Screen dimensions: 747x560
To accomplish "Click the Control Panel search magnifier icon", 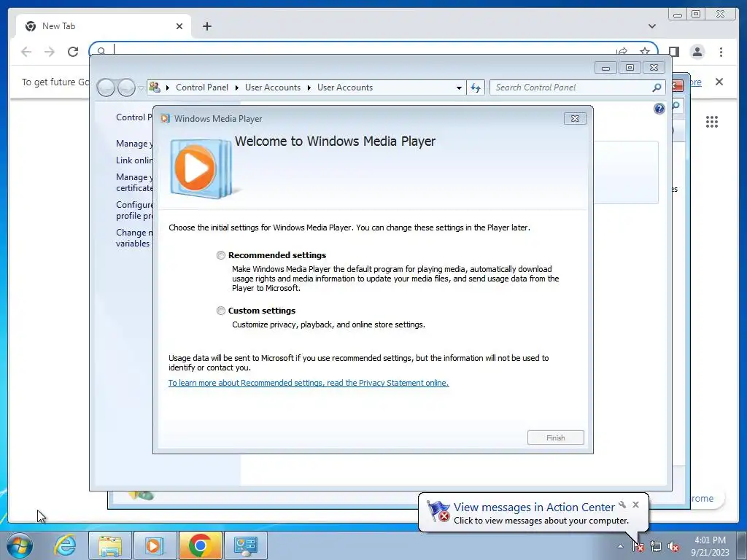I will [x=657, y=87].
